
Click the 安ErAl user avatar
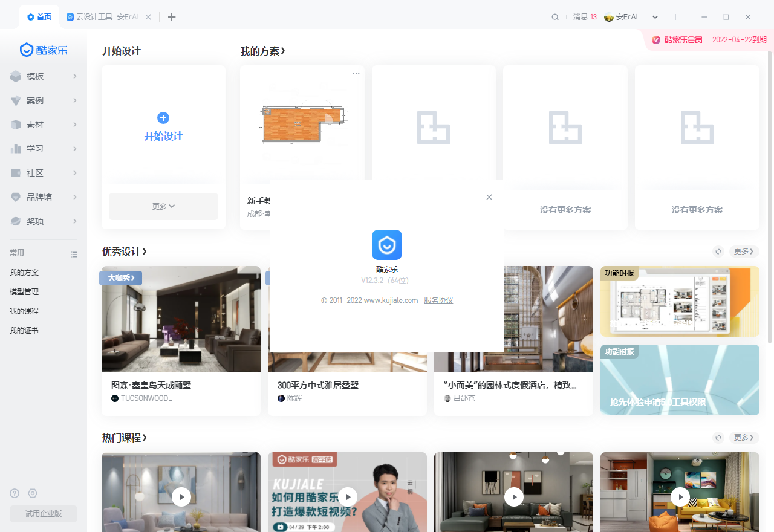[x=609, y=17]
